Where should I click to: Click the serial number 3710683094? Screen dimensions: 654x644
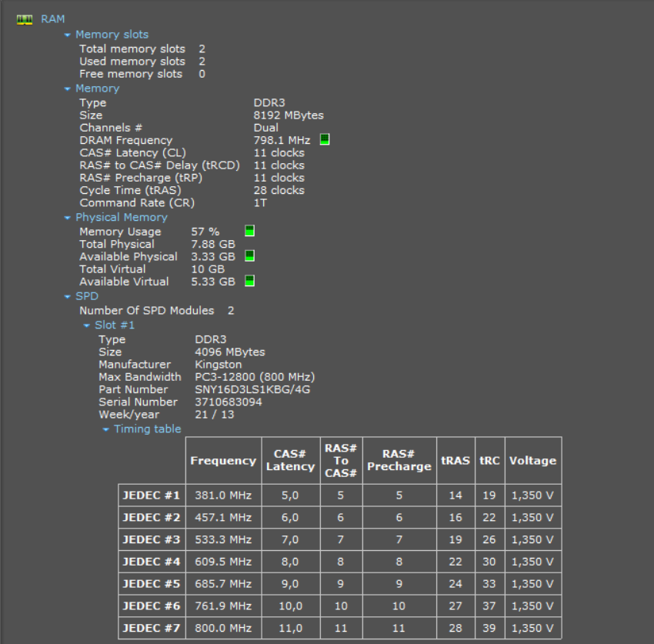click(229, 402)
